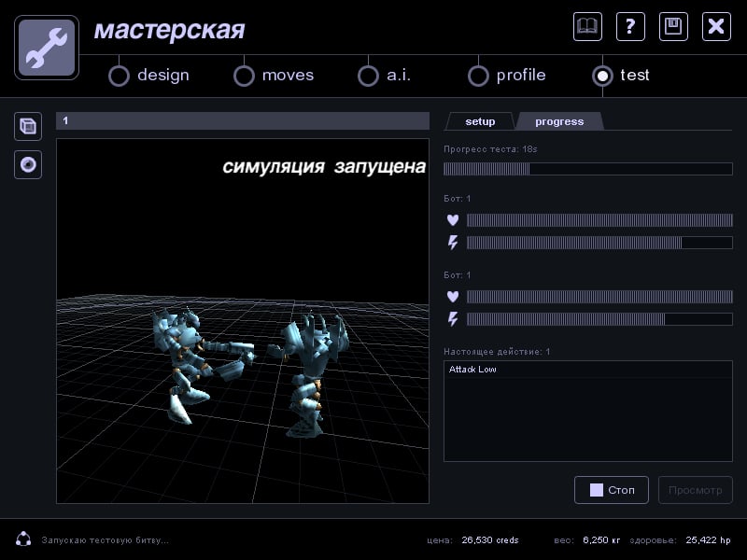747x560 pixels.
Task: Click the floppy disk save icon
Action: (673, 26)
